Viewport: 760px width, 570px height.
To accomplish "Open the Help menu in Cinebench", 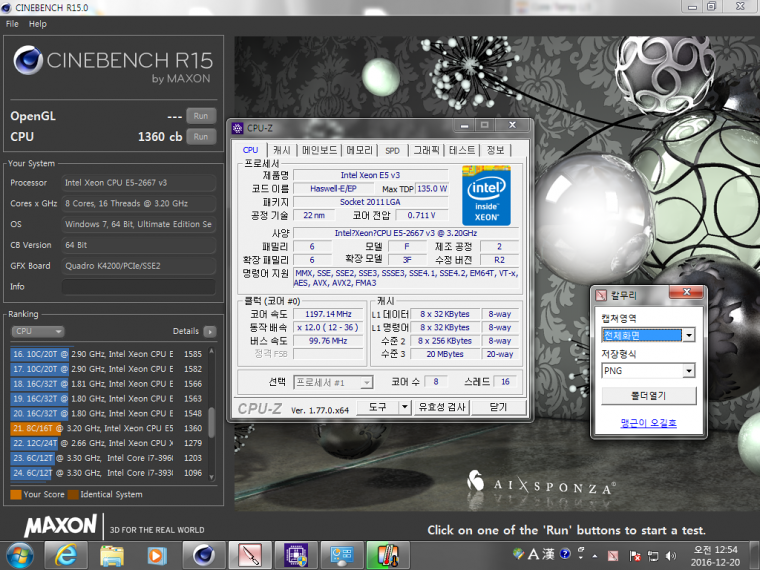I will pos(37,24).
